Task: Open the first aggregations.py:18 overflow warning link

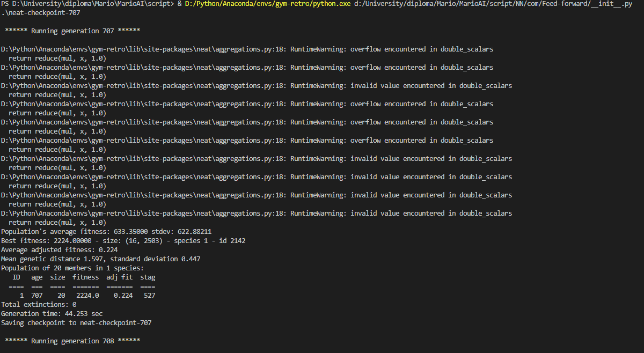Action: (x=144, y=49)
